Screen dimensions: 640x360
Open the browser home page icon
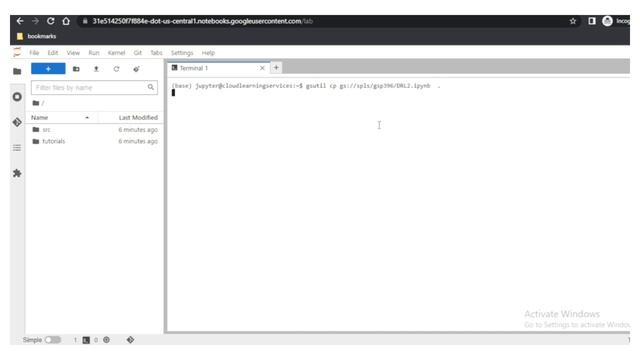pyautogui.click(x=66, y=21)
